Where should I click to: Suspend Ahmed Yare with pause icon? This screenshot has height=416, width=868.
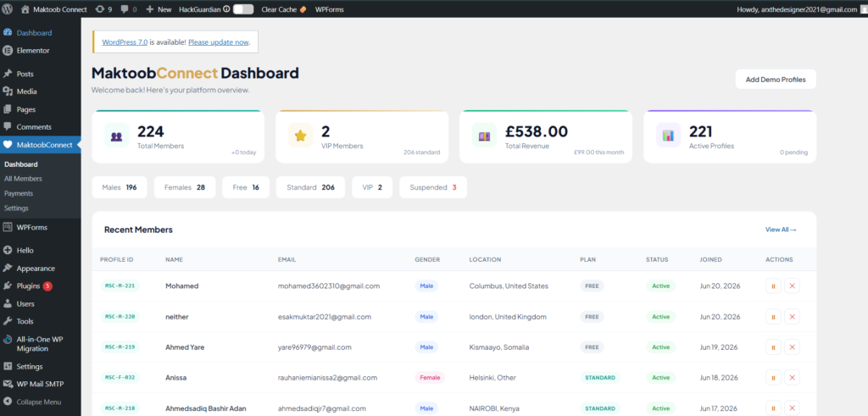(773, 347)
